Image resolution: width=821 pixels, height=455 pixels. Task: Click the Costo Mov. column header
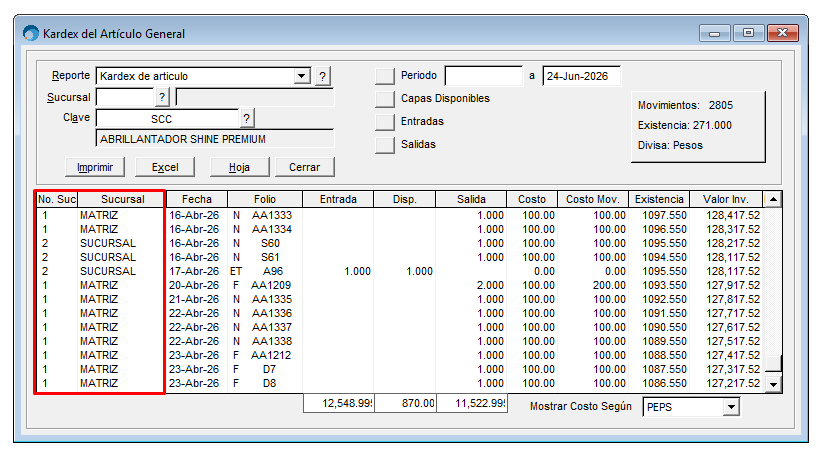pyautogui.click(x=593, y=199)
